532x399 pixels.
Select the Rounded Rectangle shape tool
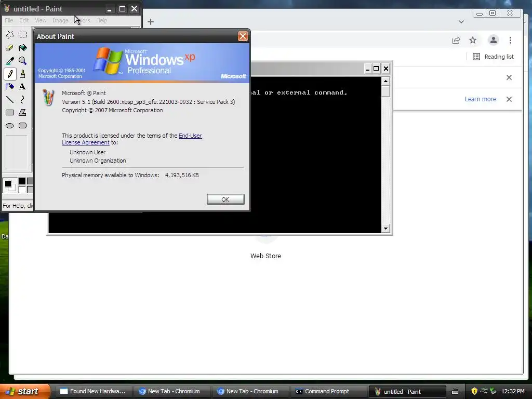(x=22, y=126)
